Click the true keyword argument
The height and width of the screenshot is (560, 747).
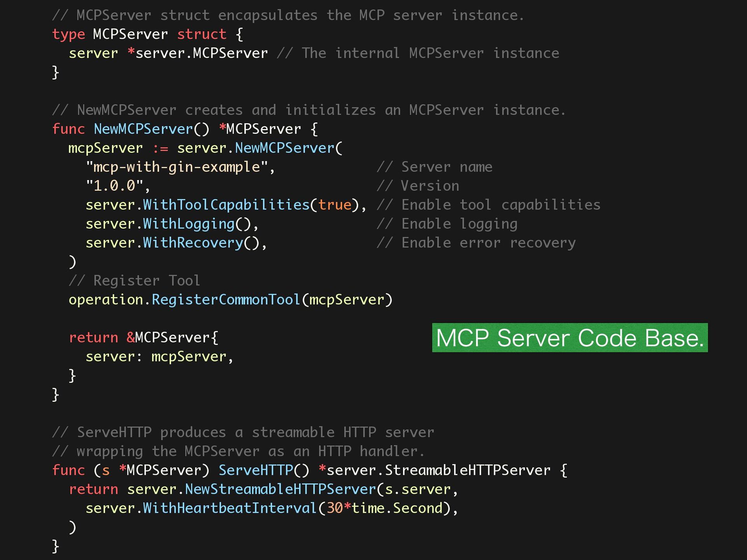[335, 205]
